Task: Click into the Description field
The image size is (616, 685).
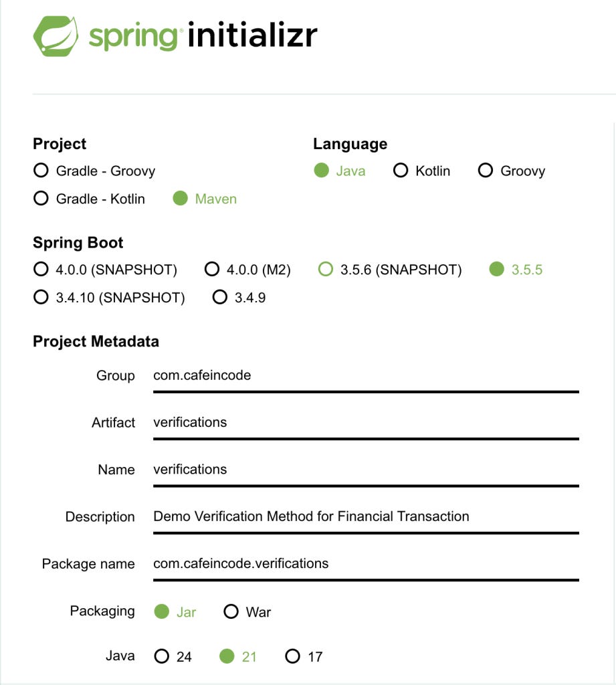Action: click(366, 520)
